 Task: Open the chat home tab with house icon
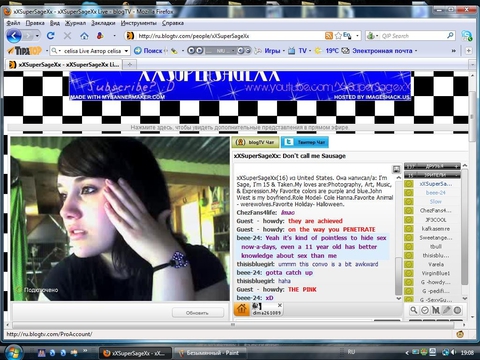click(x=242, y=309)
